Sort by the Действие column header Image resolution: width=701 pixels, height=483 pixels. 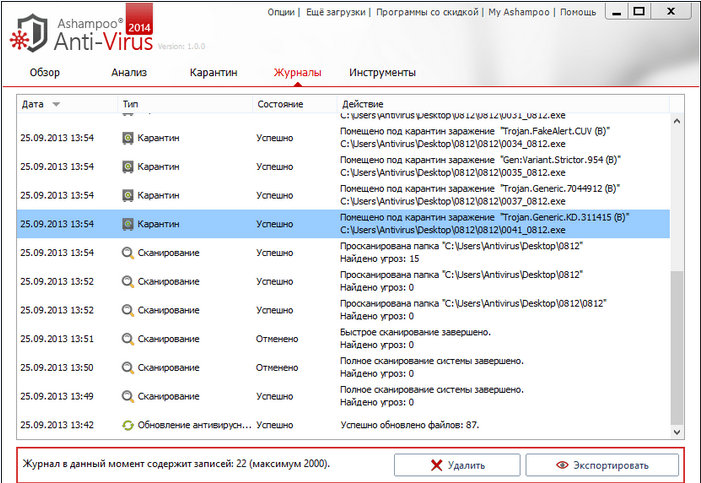click(503, 104)
